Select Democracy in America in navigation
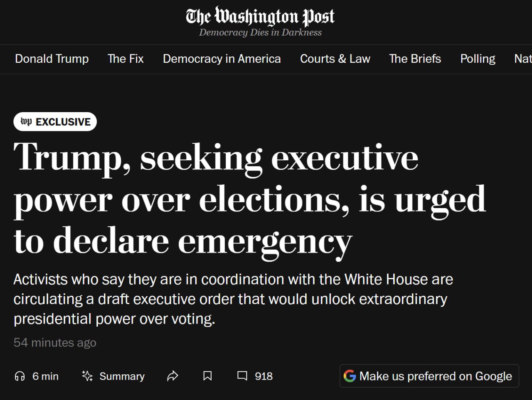Screen dimensions: 532x400 tap(222, 59)
